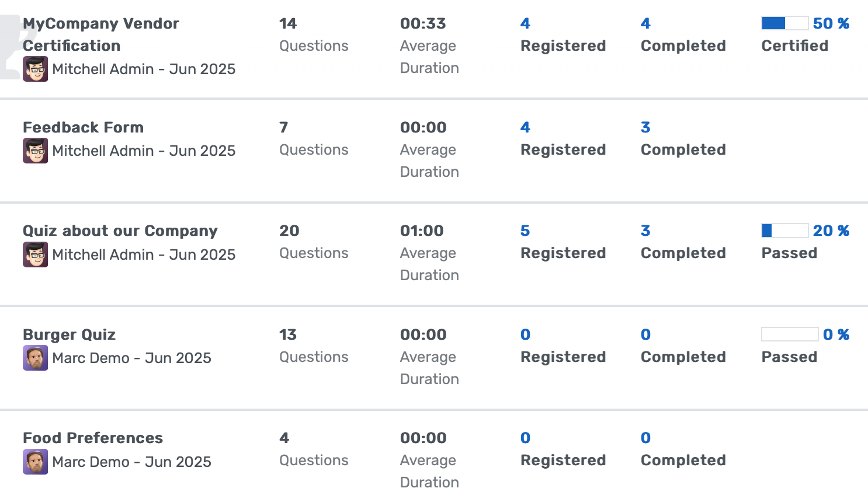868x502 pixels.
Task: Select the Burger Quiz row
Action: tap(68, 334)
